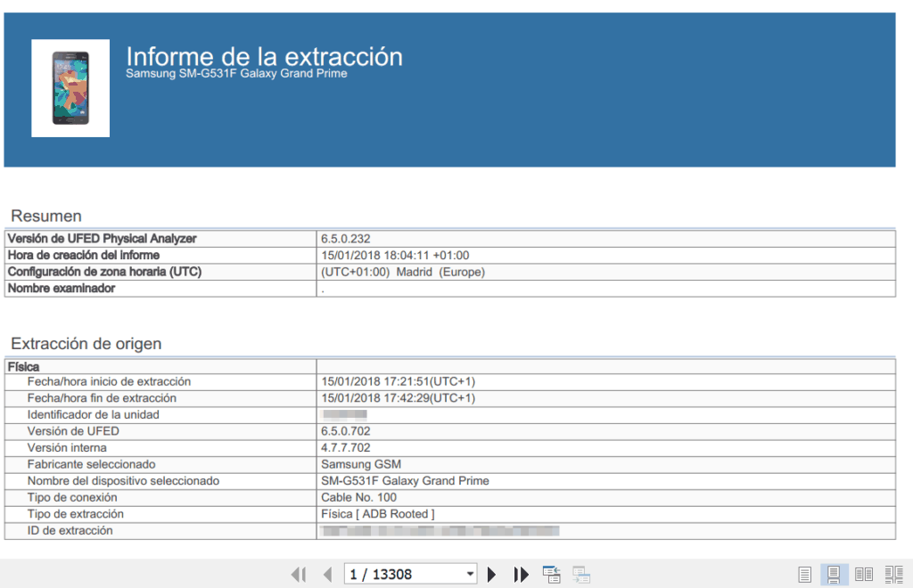Click the 'ID de extracción' label
This screenshot has height=588, width=913.
click(x=70, y=530)
